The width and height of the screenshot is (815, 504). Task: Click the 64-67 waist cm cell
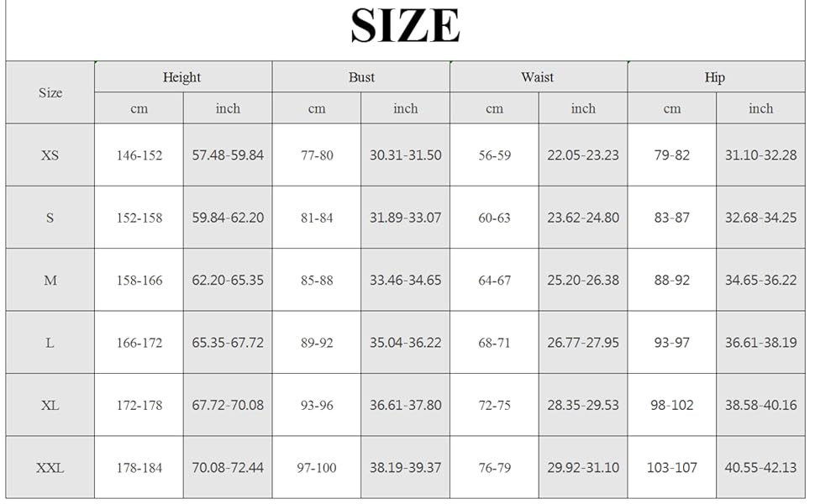tap(494, 281)
